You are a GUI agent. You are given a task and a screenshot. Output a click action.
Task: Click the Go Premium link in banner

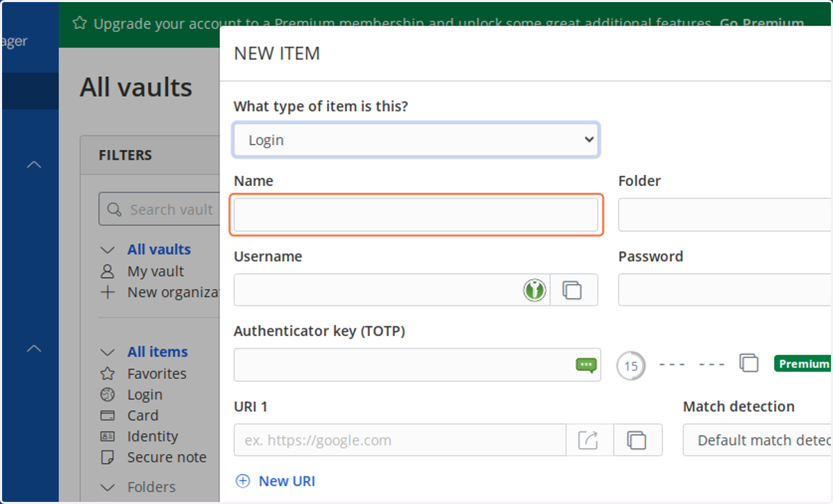coord(762,24)
